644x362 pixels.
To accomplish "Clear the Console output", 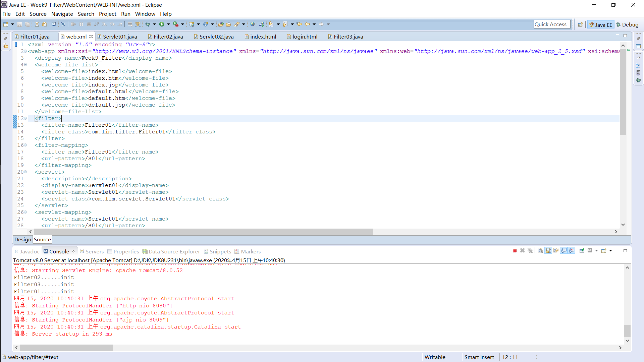I will tap(540, 250).
